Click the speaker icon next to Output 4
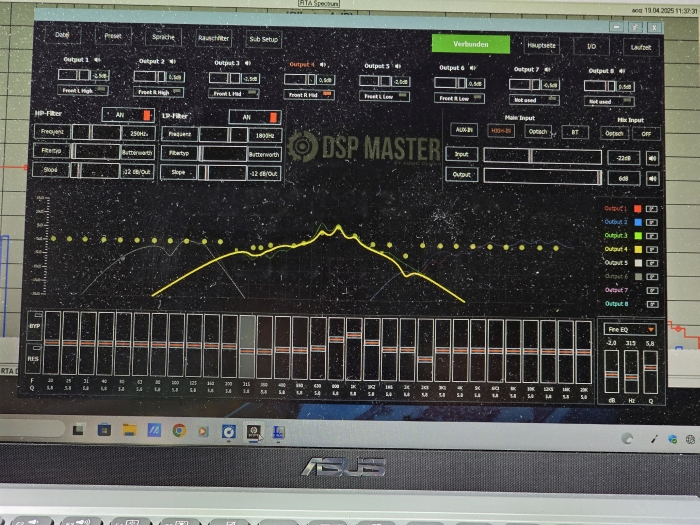 tap(321, 64)
